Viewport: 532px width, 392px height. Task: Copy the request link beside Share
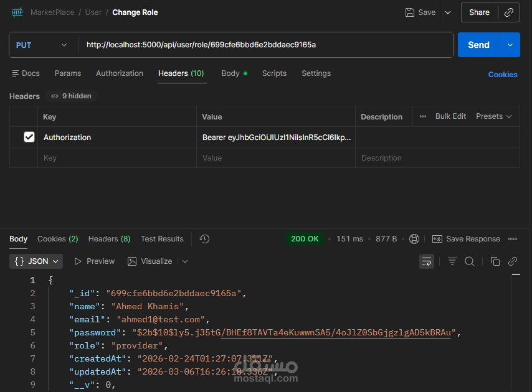click(509, 12)
